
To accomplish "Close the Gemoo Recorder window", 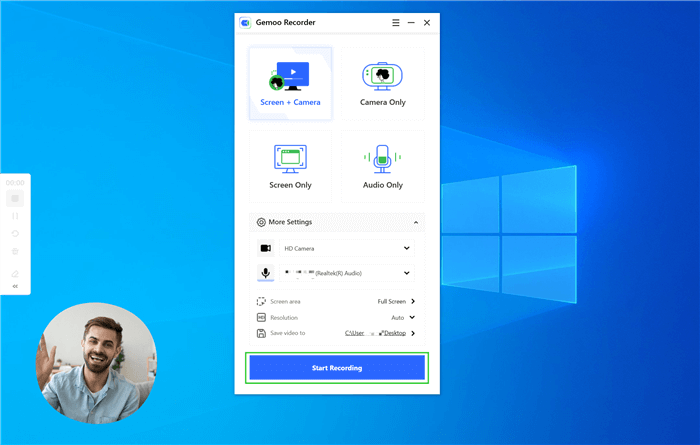I will pyautogui.click(x=427, y=22).
